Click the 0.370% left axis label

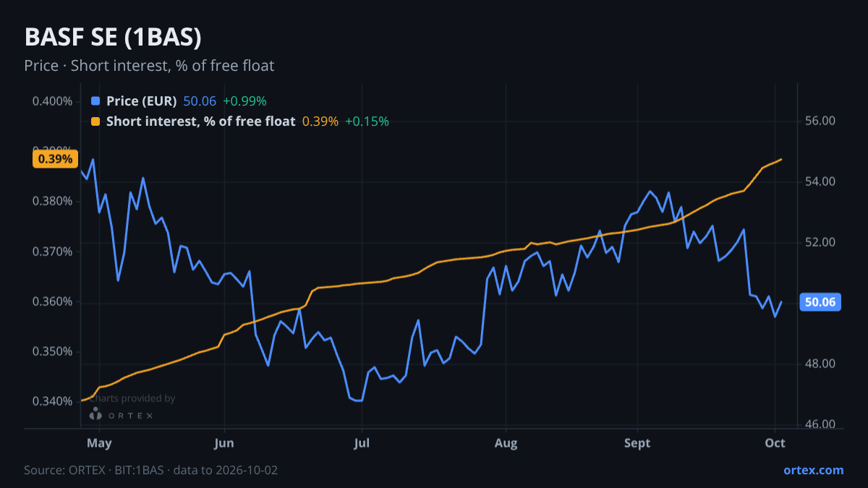point(52,252)
